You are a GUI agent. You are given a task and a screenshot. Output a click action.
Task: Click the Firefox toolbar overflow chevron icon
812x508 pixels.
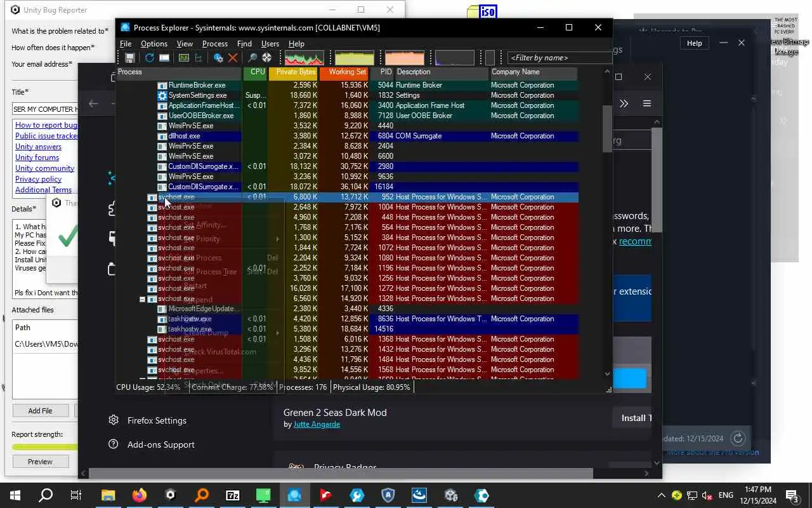tap(624, 104)
